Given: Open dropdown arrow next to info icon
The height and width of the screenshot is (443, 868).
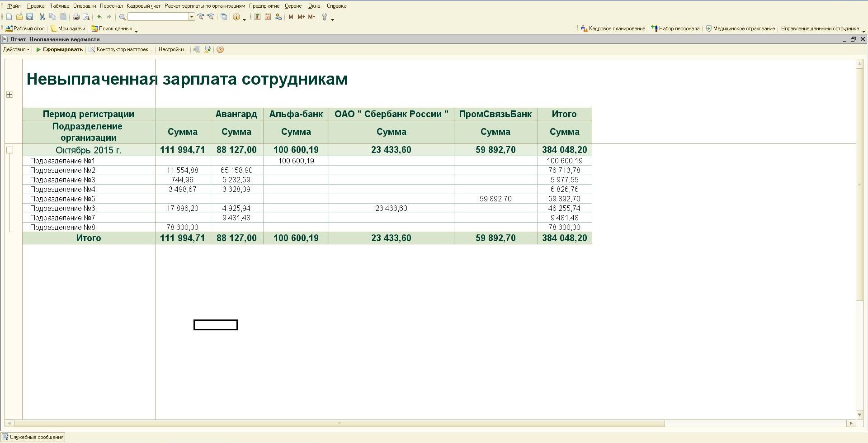Looking at the screenshot, I should pos(245,19).
